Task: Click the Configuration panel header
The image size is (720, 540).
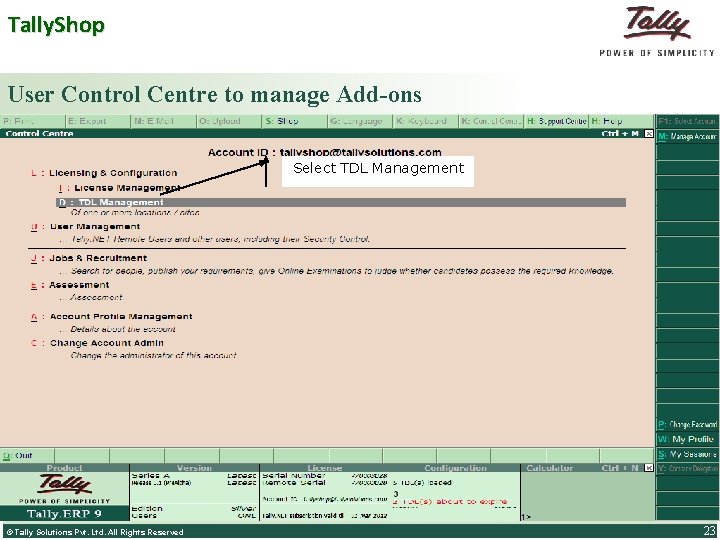Action: 455,468
